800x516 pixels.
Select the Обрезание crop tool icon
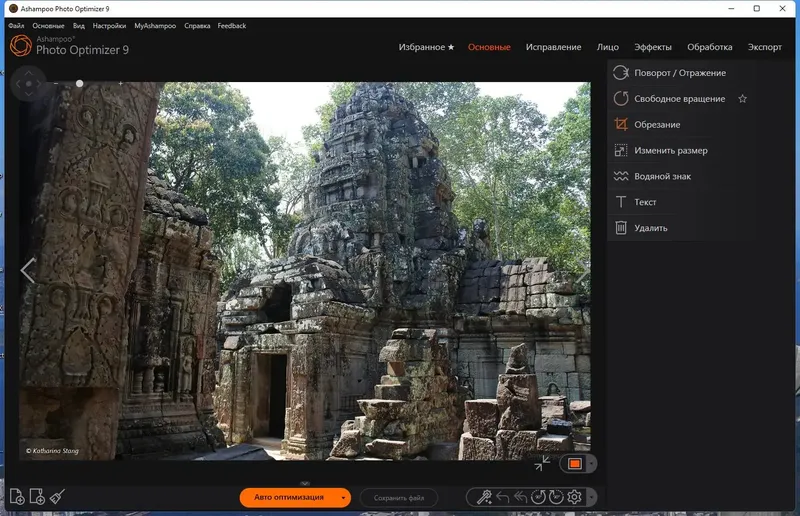pyautogui.click(x=621, y=125)
